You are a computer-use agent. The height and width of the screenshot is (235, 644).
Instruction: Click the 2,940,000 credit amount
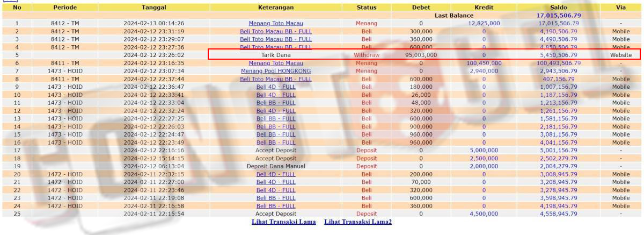point(485,71)
